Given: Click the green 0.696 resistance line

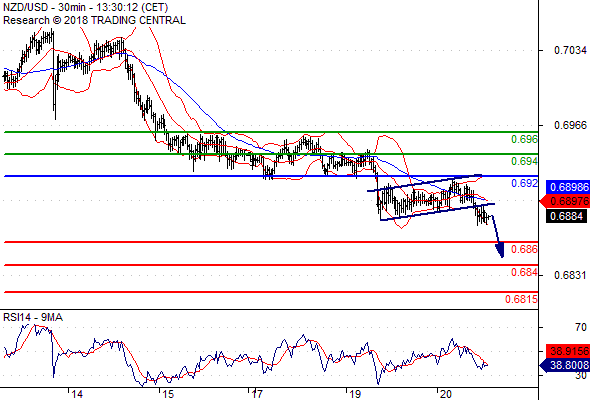Looking at the screenshot, I should pyautogui.click(x=271, y=132).
